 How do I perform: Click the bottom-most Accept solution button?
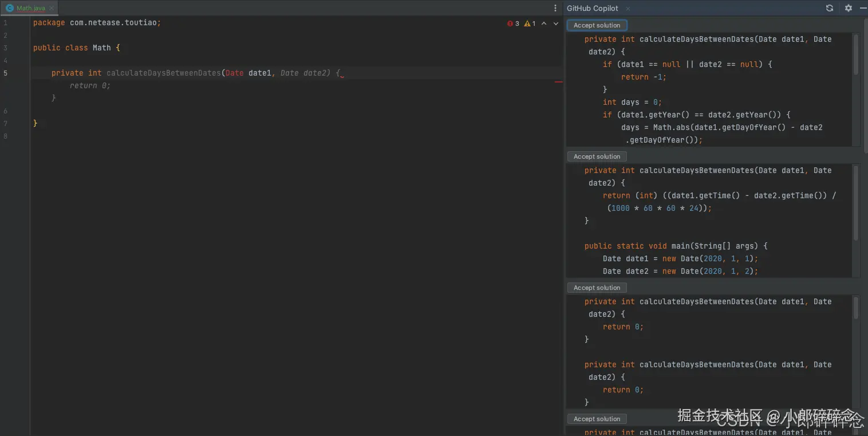(x=597, y=419)
